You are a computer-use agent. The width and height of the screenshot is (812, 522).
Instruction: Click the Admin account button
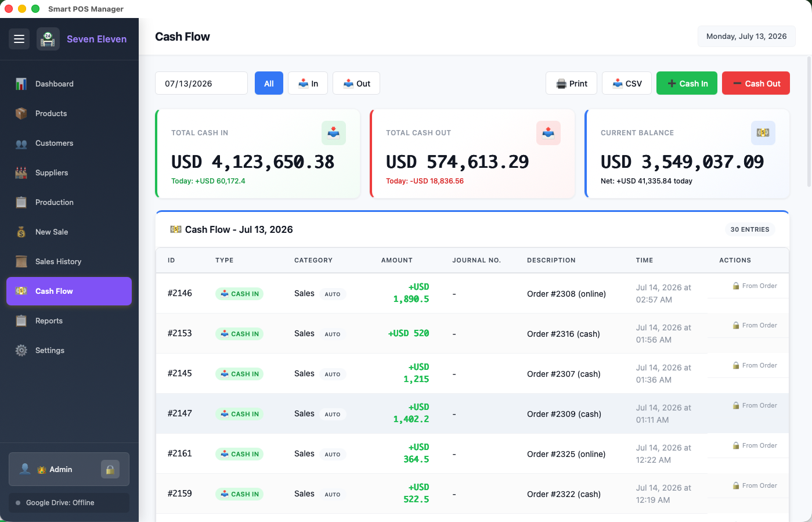click(x=69, y=469)
